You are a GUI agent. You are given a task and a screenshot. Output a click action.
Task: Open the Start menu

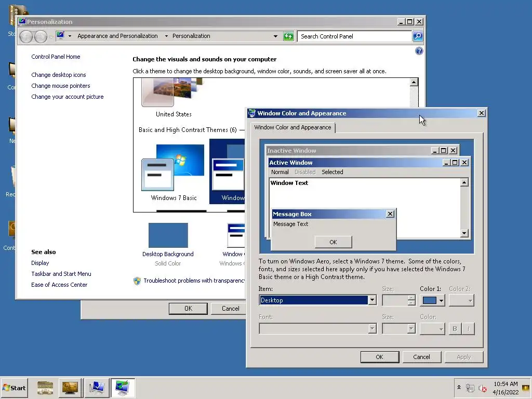coord(14,388)
